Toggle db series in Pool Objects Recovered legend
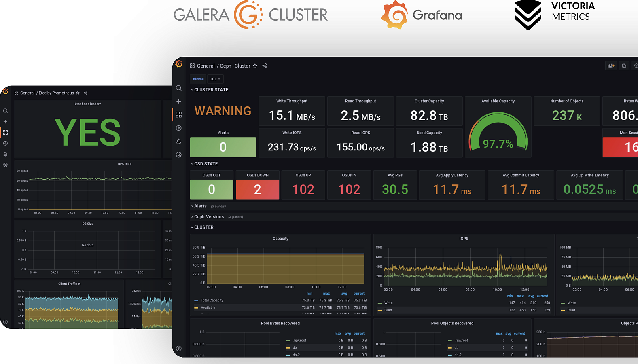The height and width of the screenshot is (364, 638). tap(456, 348)
